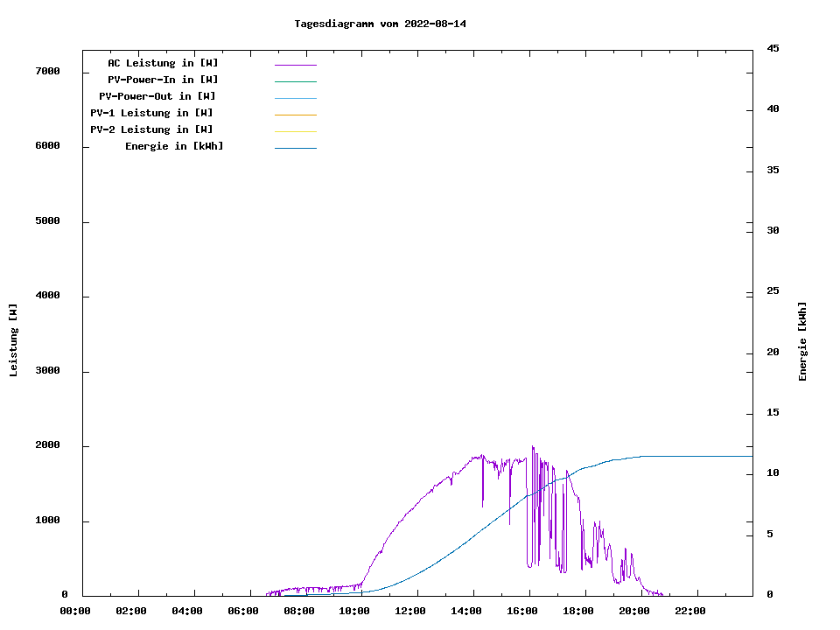Click the right axis label Energie [kWh]
This screenshot has height=630, width=840.
[802, 341]
